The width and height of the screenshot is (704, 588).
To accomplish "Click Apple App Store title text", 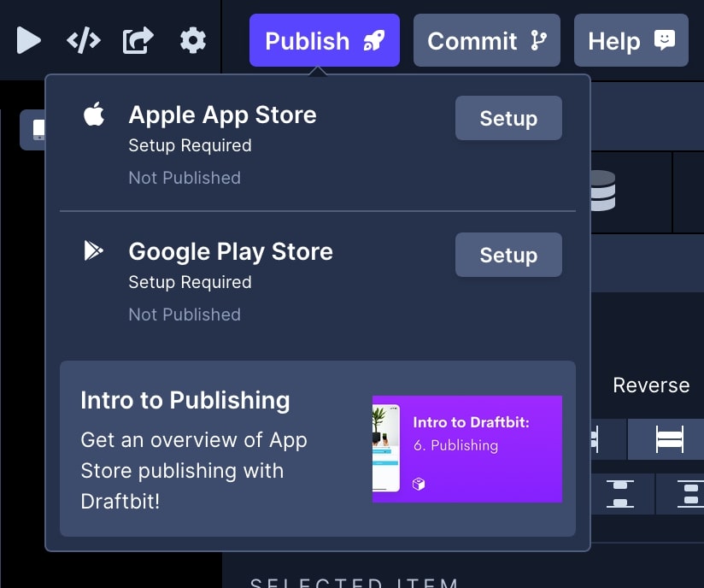I will [222, 115].
